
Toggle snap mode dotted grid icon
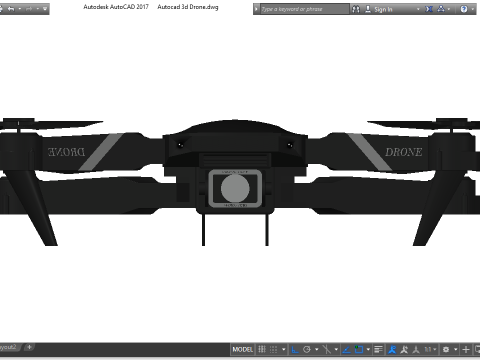pos(273,349)
